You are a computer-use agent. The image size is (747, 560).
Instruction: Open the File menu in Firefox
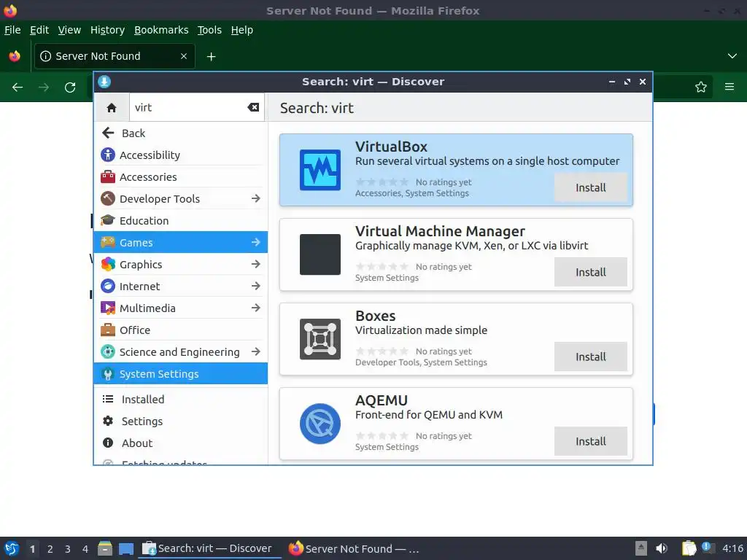(12, 30)
